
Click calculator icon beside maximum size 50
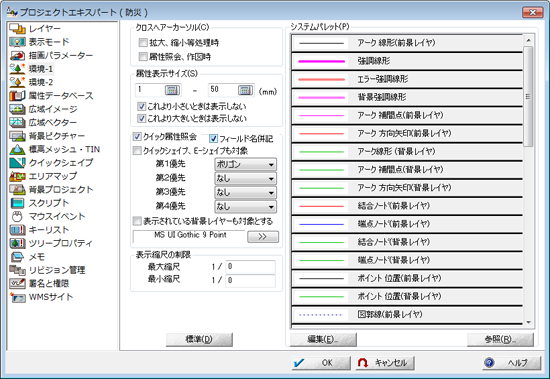[245, 90]
